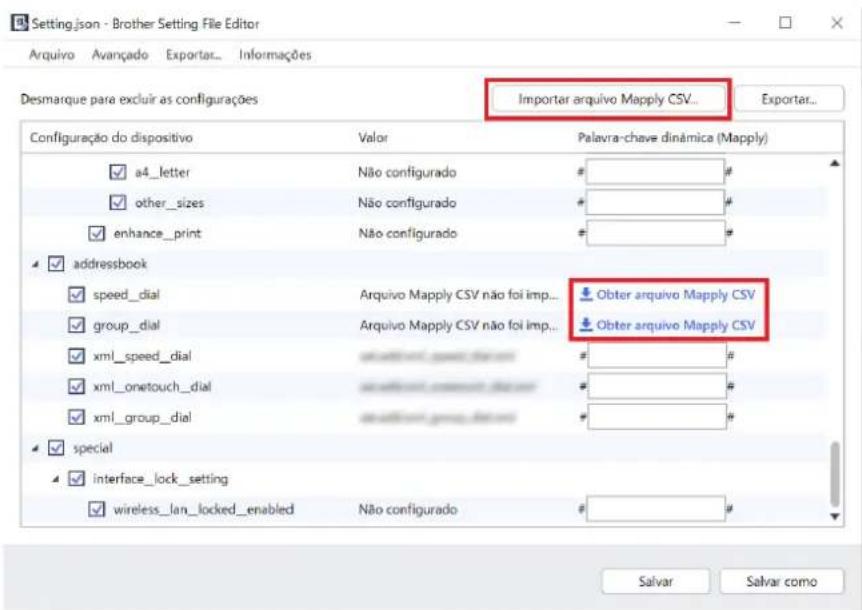Open the Informações menu
Screen dimensions: 862x610
tap(275, 55)
